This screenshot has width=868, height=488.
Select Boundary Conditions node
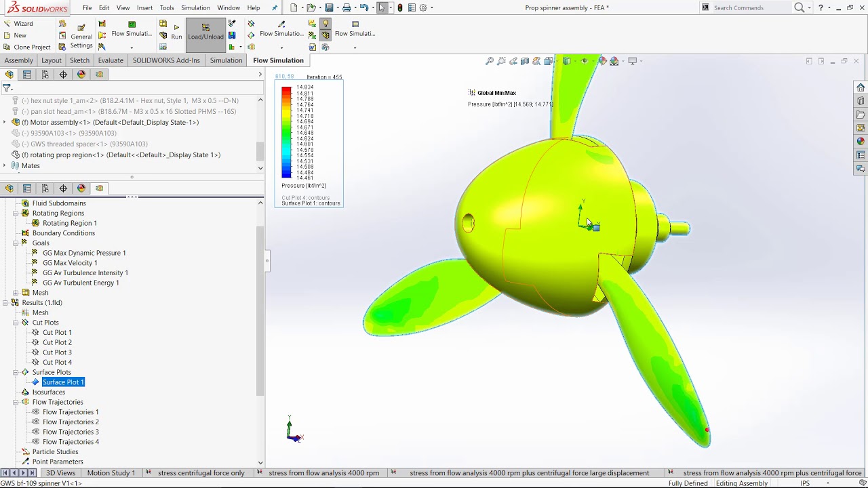(x=63, y=233)
